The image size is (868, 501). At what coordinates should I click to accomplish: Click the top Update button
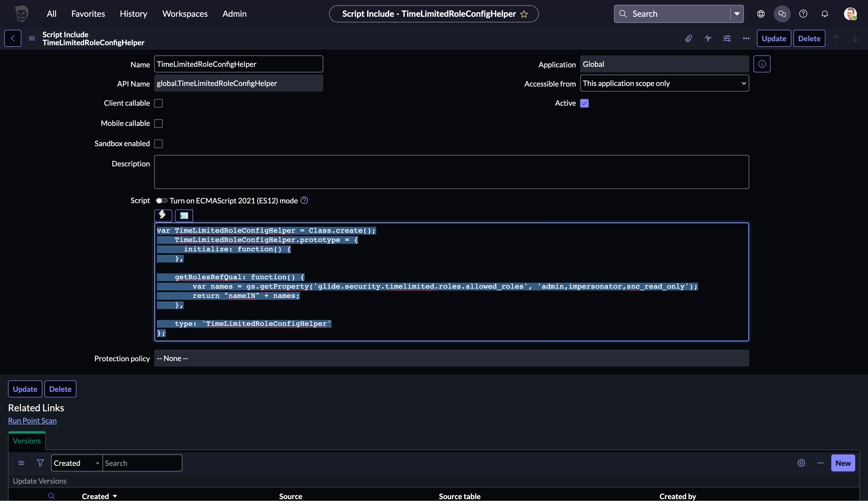pos(773,39)
